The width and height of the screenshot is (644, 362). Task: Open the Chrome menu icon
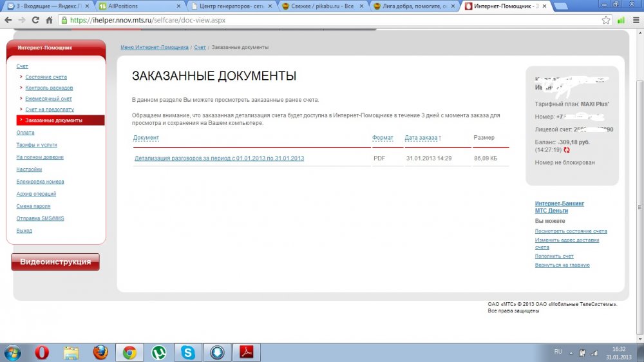(636, 20)
